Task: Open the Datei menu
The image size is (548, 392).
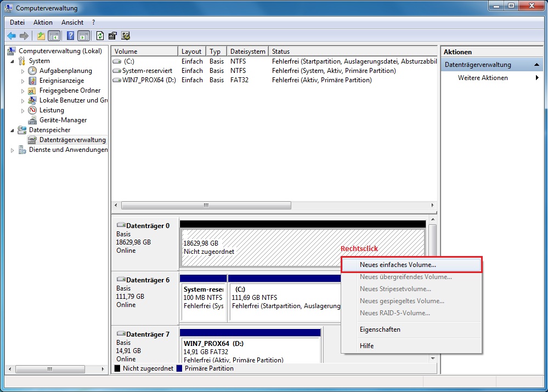Action: [17, 22]
